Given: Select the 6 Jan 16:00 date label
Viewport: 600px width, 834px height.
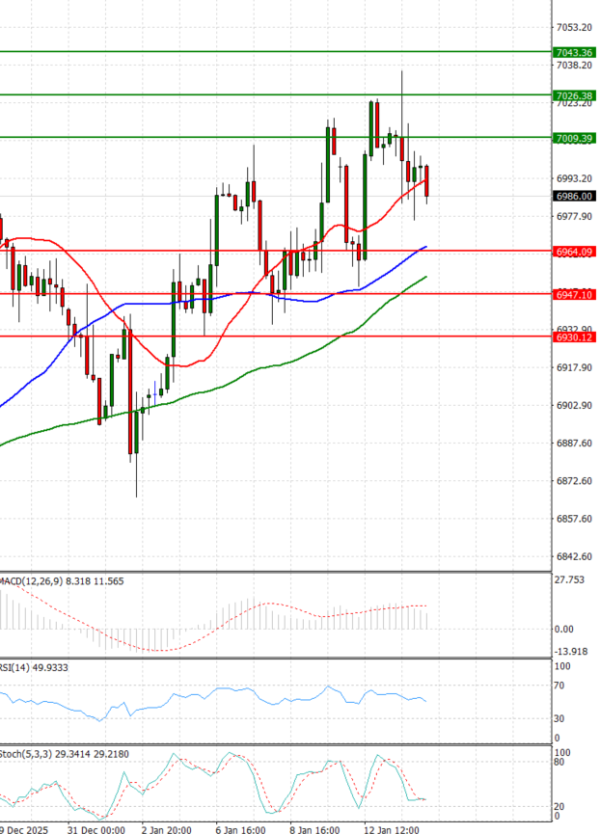Looking at the screenshot, I should click(240, 829).
